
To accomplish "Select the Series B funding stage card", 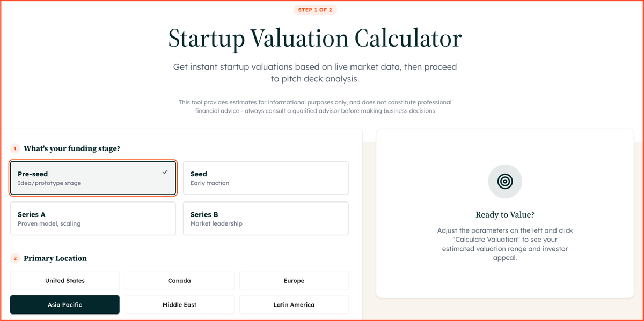I will click(x=266, y=218).
